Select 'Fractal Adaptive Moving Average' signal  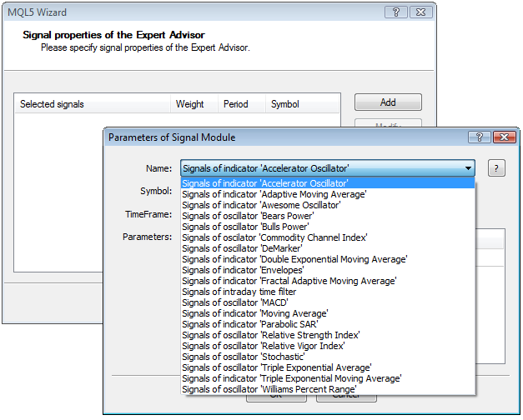328,281
